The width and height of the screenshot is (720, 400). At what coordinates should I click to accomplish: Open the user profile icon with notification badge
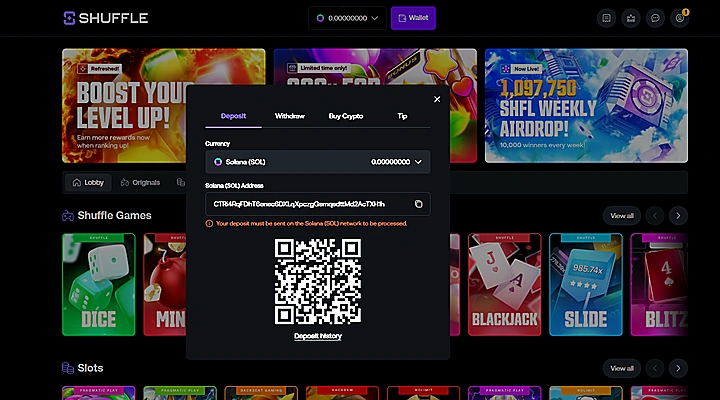[x=680, y=18]
